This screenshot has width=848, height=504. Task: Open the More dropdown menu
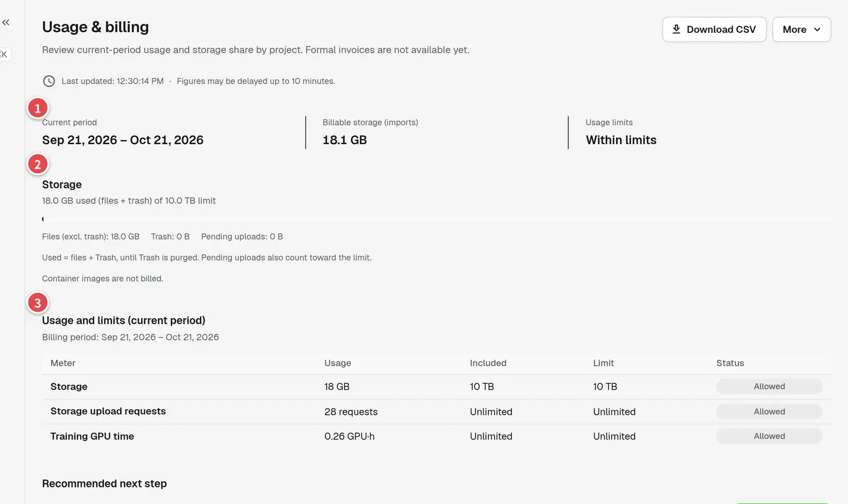pos(801,29)
